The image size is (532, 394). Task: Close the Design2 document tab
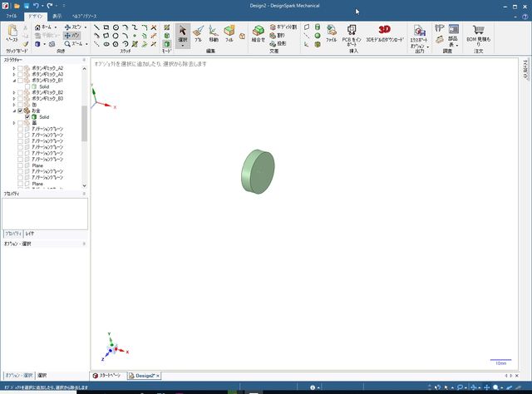(158, 376)
